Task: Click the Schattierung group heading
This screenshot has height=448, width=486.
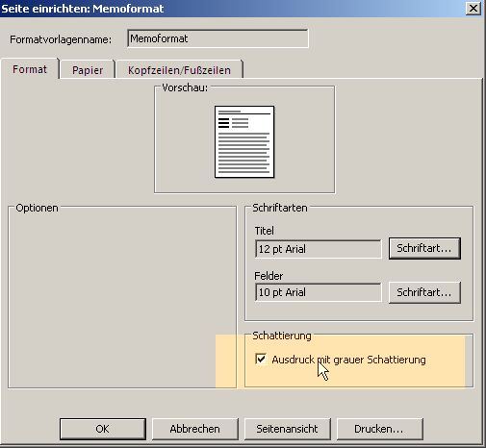Action: [x=282, y=336]
